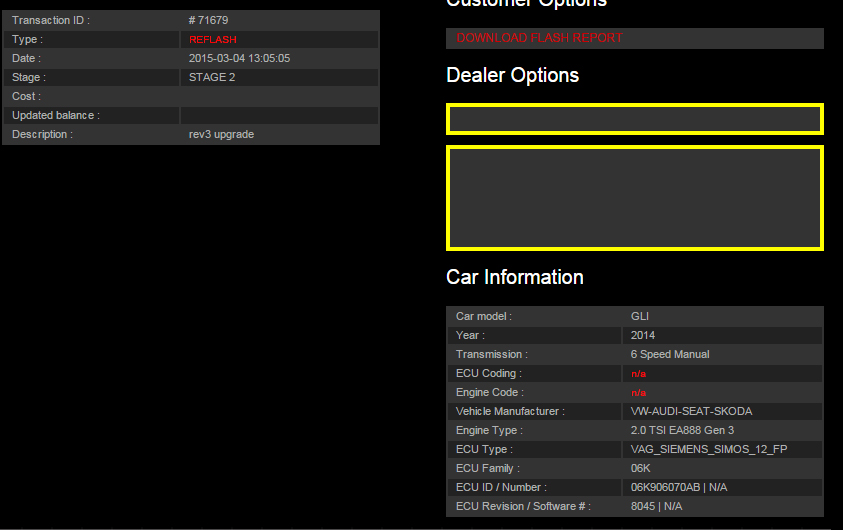Click the empty Cost value field
The image size is (843, 530).
pyautogui.click(x=279, y=97)
